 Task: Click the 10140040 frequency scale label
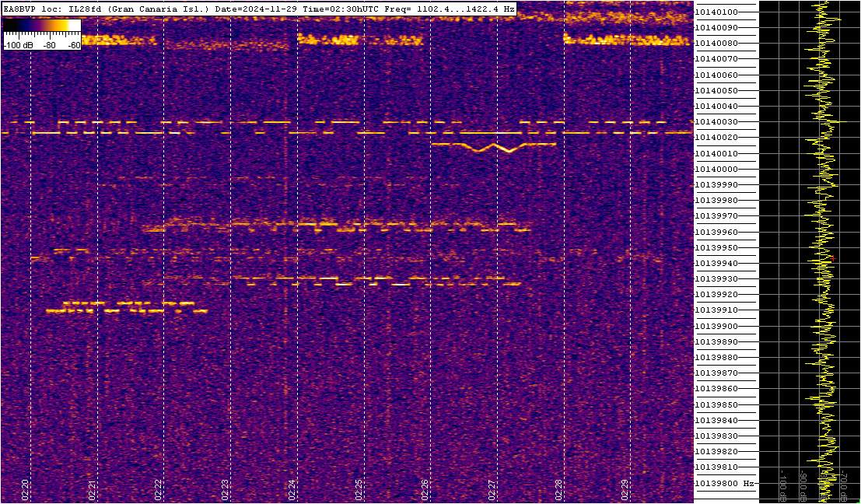[x=716, y=107]
